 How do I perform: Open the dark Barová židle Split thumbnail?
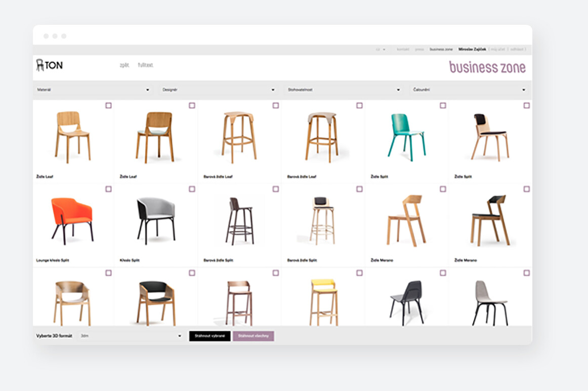point(240,221)
